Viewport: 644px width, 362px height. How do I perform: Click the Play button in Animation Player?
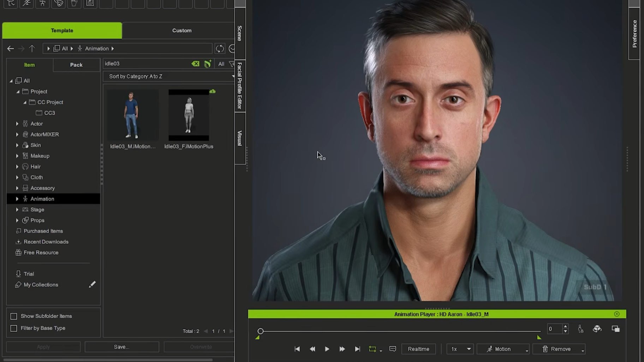pyautogui.click(x=327, y=349)
